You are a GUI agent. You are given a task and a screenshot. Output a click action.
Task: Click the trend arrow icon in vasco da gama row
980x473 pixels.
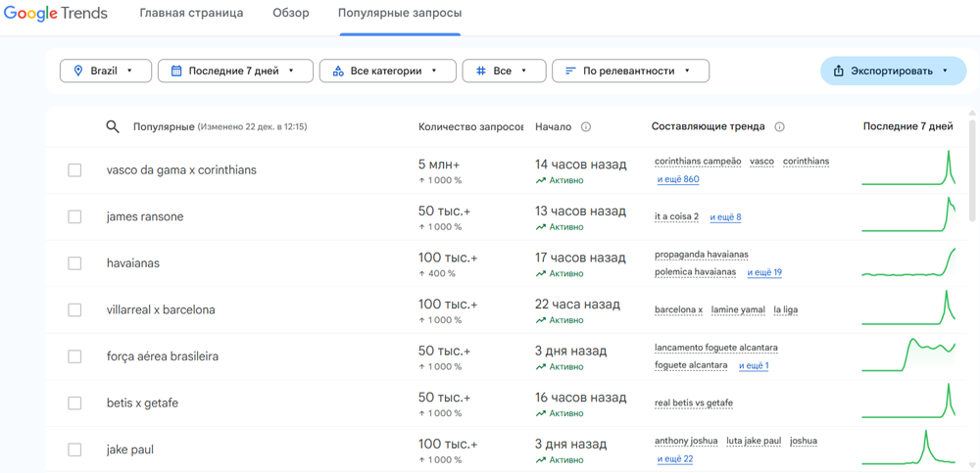click(541, 180)
